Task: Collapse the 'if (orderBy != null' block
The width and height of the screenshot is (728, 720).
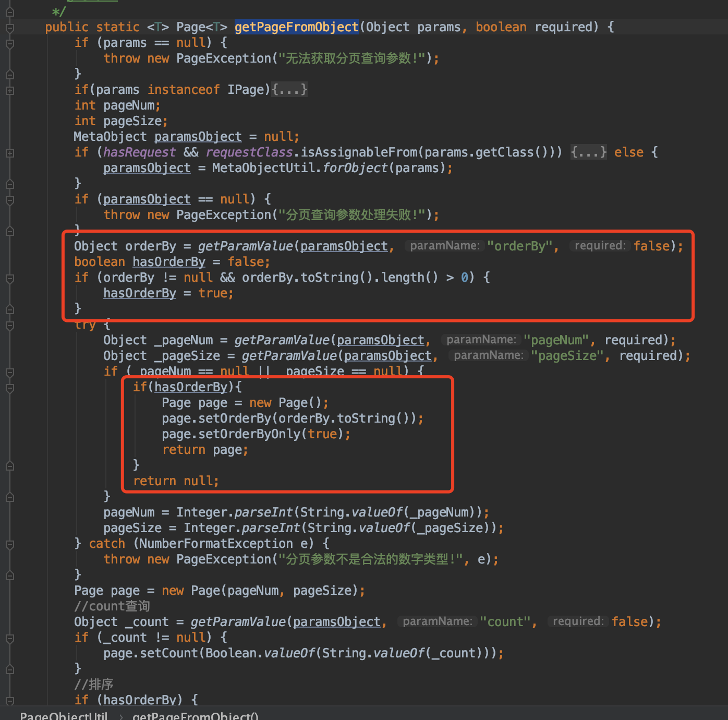Action: point(9,278)
